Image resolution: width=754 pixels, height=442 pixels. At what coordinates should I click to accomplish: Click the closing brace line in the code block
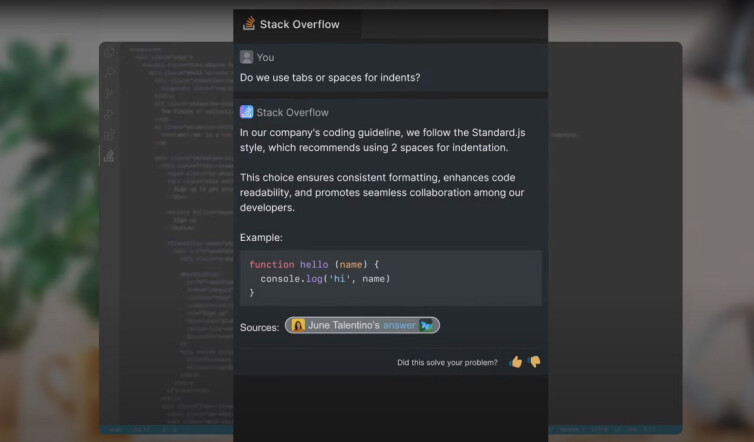[251, 293]
